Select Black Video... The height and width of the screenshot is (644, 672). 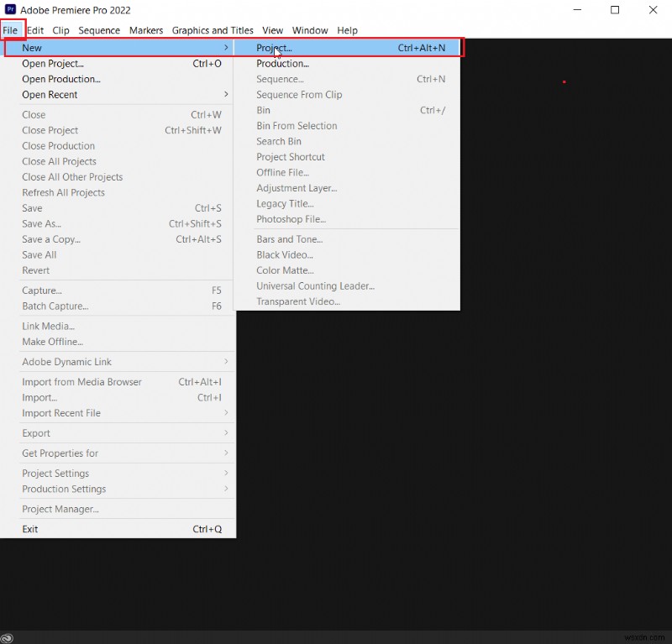[x=347, y=255]
